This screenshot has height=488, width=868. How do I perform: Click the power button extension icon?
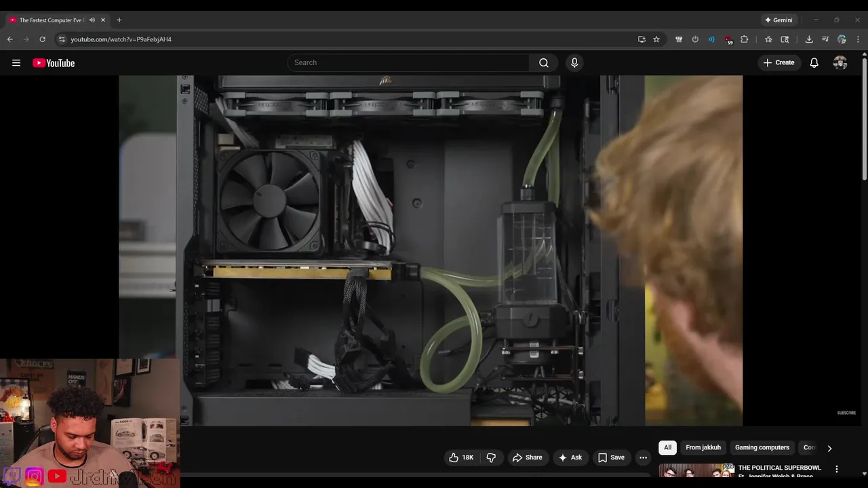pyautogui.click(x=695, y=39)
